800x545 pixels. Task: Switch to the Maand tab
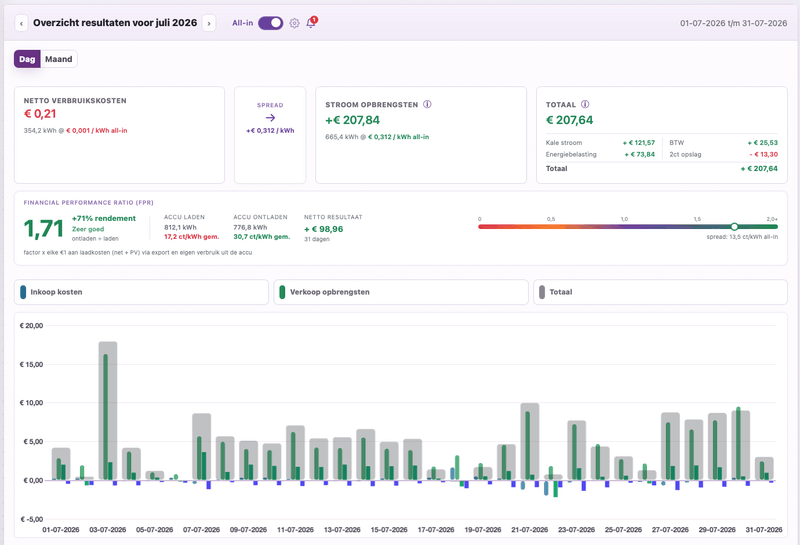[x=59, y=59]
